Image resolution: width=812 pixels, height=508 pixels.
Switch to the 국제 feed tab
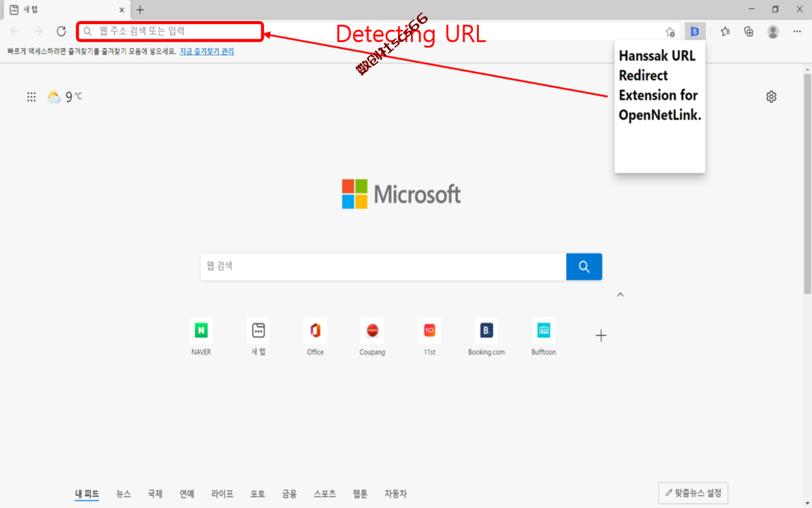coord(155,493)
